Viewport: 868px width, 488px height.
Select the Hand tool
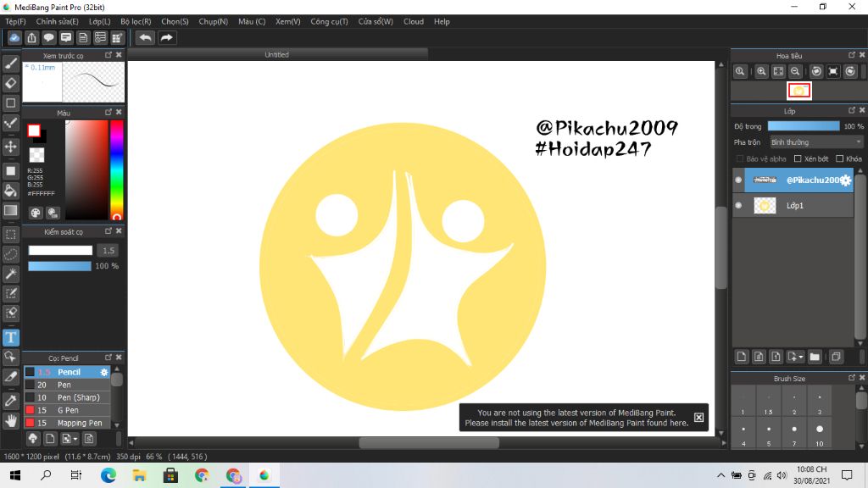coord(10,421)
